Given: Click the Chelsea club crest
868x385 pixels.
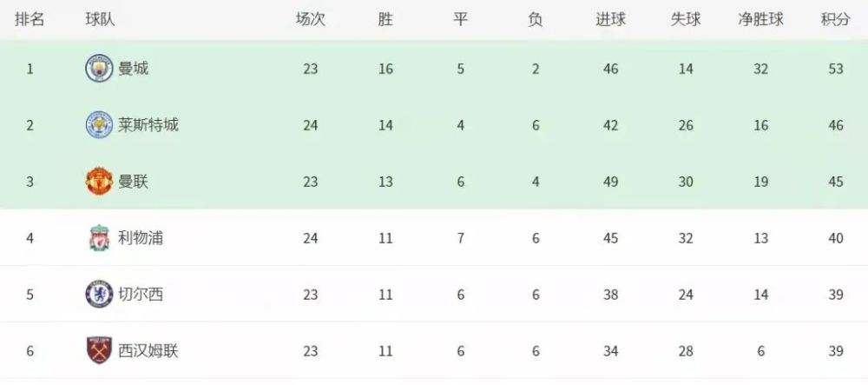Looking at the screenshot, I should tap(99, 294).
